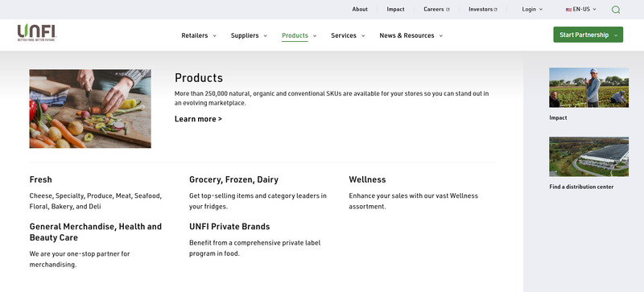Expand the Start Partnership dropdown button
This screenshot has height=292, width=644.
point(588,35)
